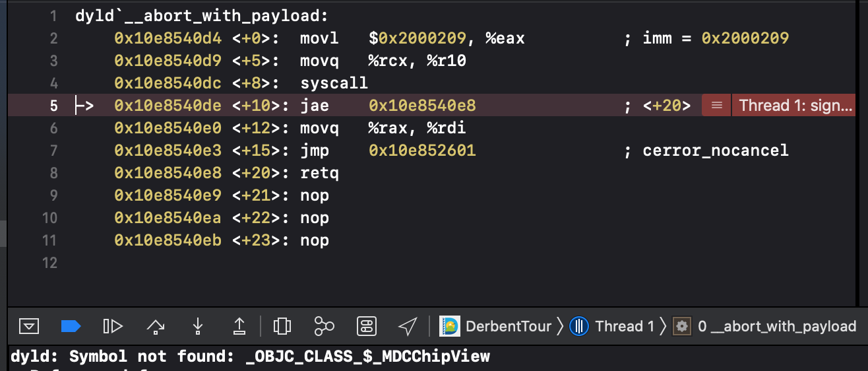868x371 pixels.
Task: Click the movq %rcx, %r10 instruction
Action: point(383,61)
